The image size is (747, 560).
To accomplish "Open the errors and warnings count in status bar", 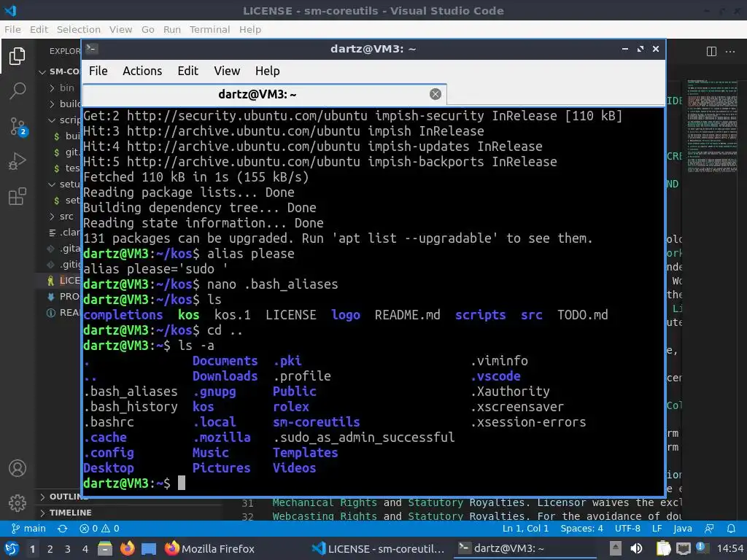I will (x=99, y=529).
